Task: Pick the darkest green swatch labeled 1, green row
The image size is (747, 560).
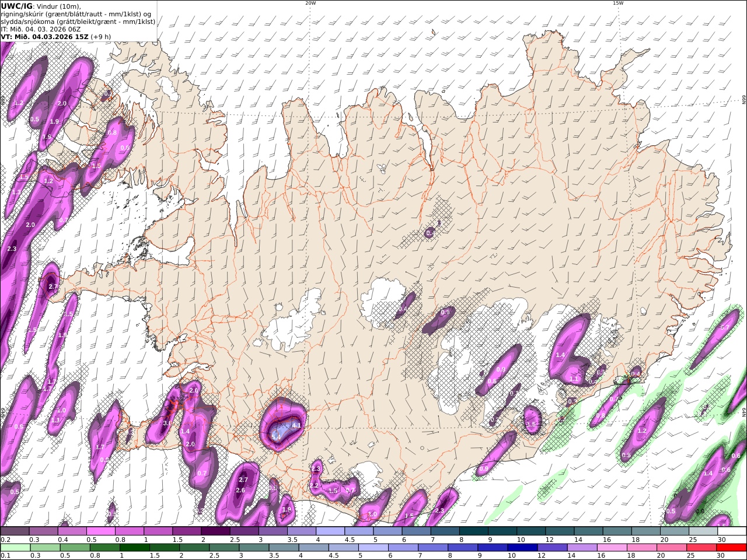Action: 135,547
